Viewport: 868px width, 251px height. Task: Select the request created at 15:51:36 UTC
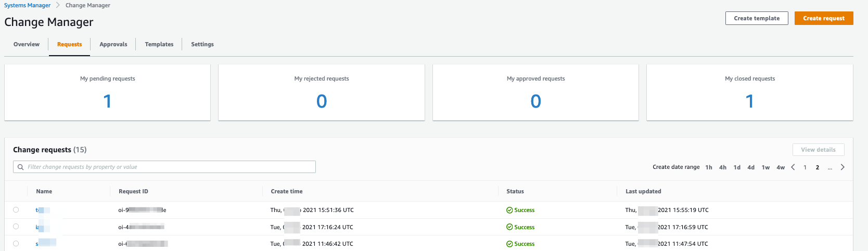pos(16,210)
